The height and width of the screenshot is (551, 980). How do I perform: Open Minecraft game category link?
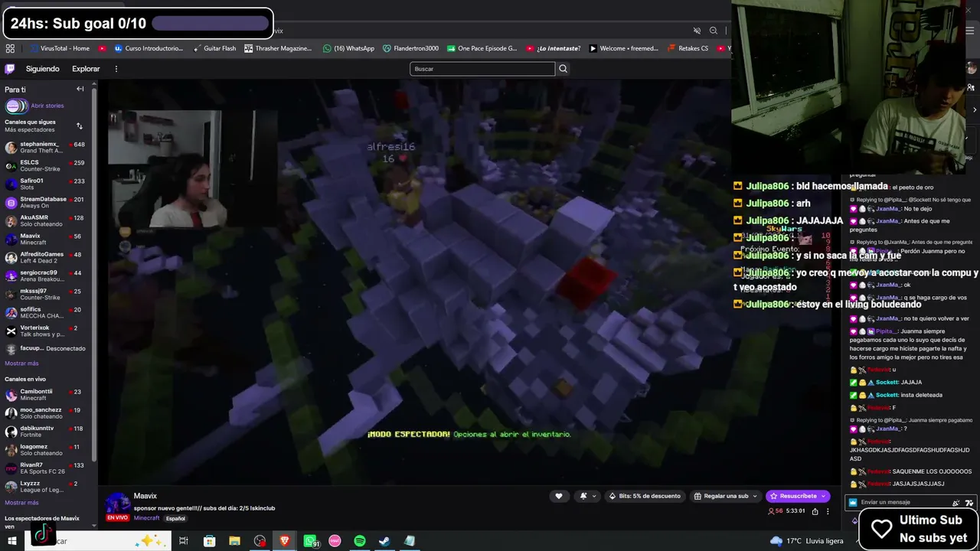pos(147,518)
